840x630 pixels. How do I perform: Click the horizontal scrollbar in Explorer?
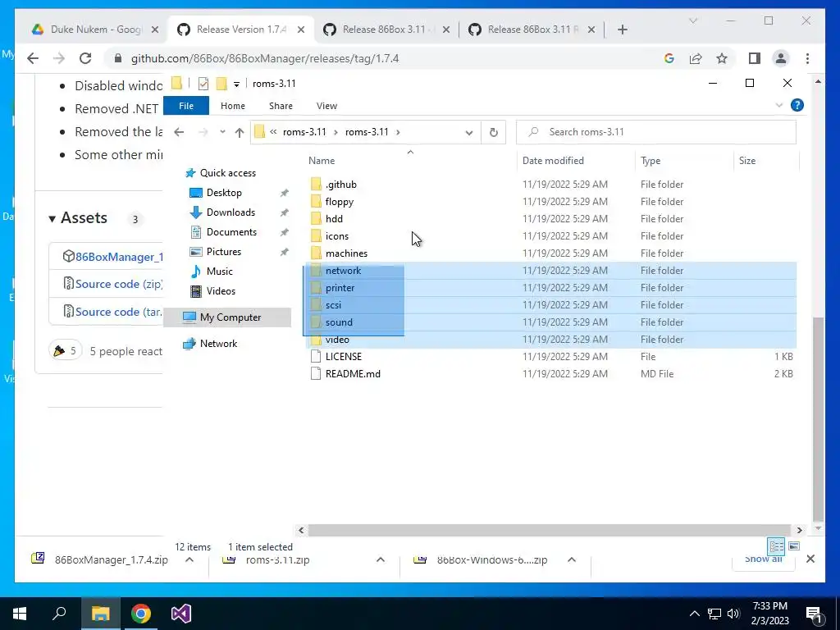pos(550,530)
